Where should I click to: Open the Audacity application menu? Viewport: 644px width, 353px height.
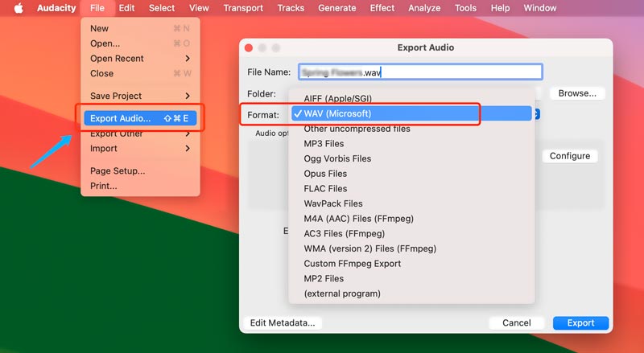pos(56,8)
